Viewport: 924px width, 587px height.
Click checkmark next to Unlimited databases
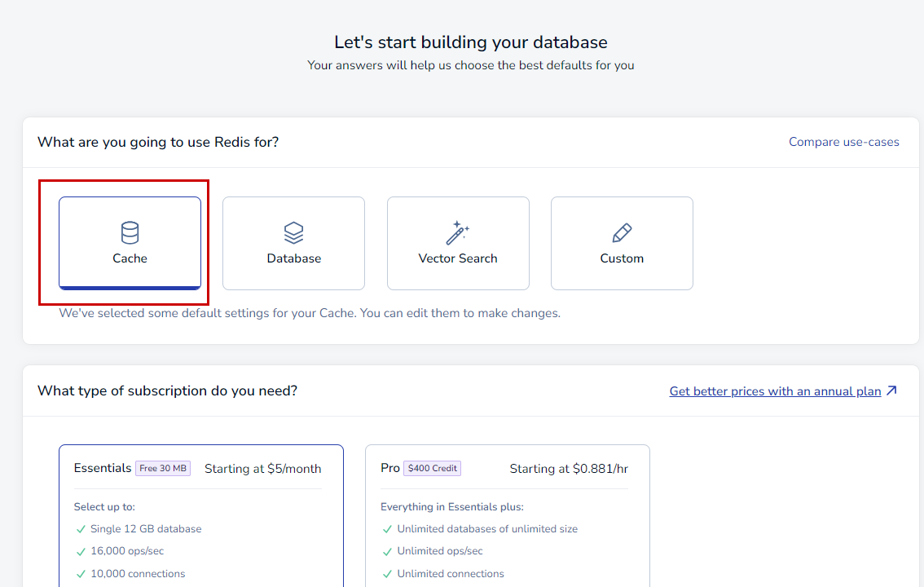pyautogui.click(x=387, y=529)
